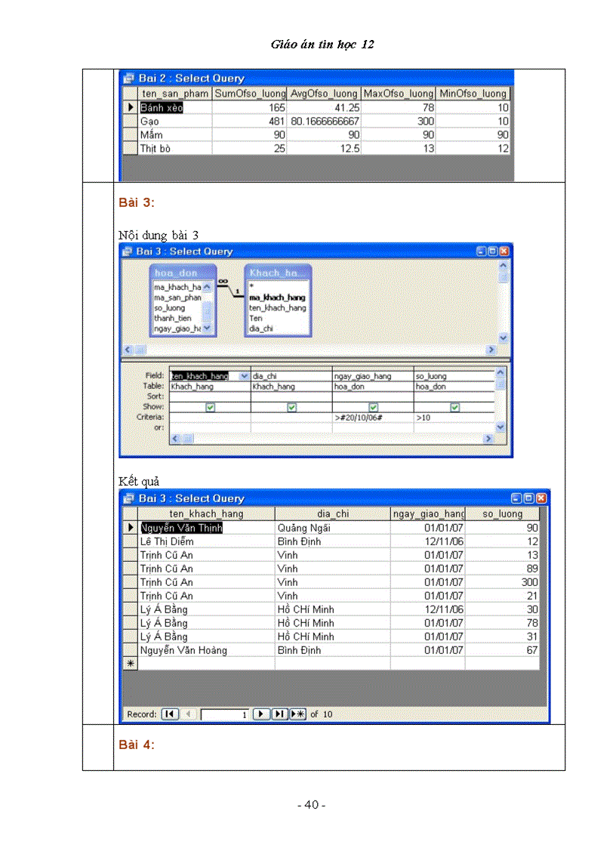This screenshot has width=616, height=848.
Task: Toggle Show checkbox for dia_chi field
Action: 291,407
